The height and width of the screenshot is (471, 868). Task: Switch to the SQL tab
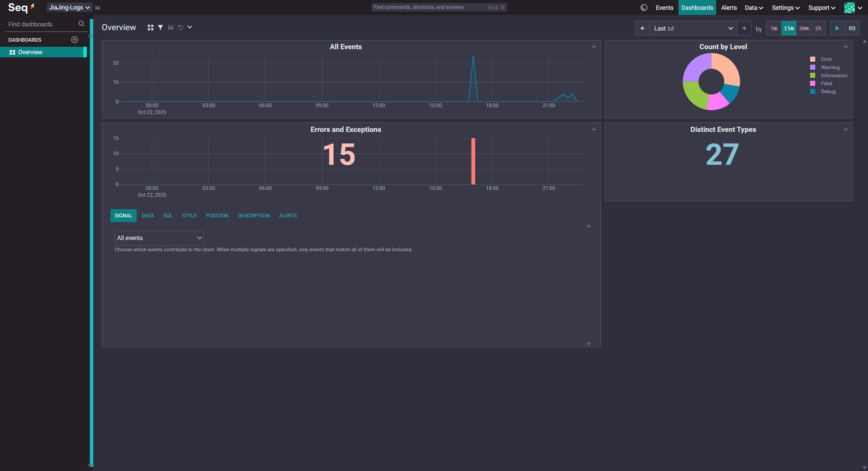pos(167,216)
